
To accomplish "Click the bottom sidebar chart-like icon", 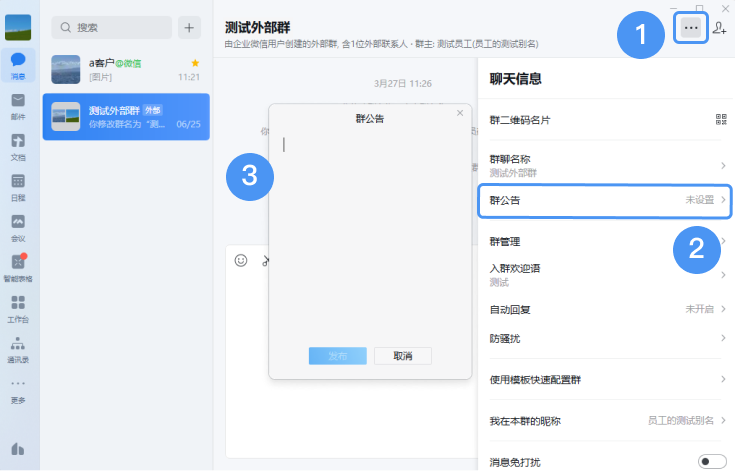I will click(x=18, y=449).
